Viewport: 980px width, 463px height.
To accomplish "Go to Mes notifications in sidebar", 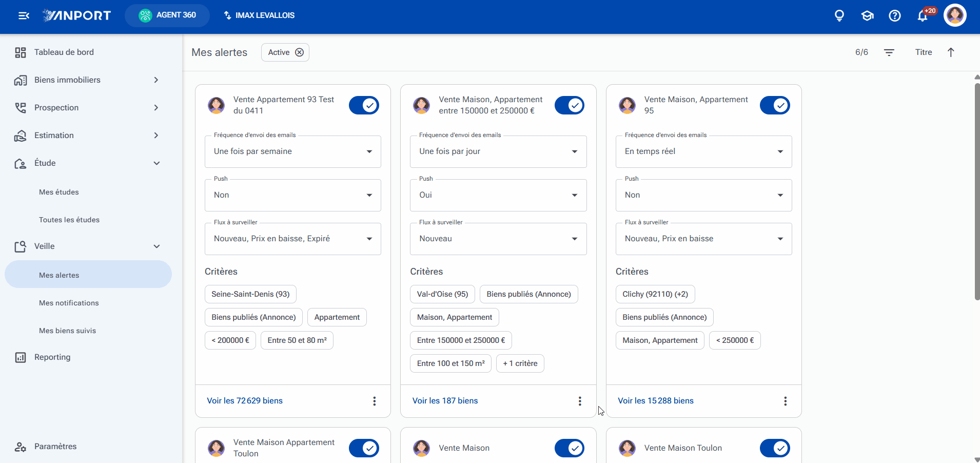I will (69, 303).
